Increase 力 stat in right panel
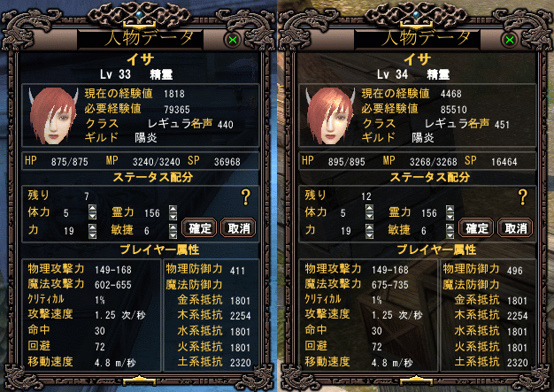This screenshot has height=392, width=554. pyautogui.click(x=370, y=227)
